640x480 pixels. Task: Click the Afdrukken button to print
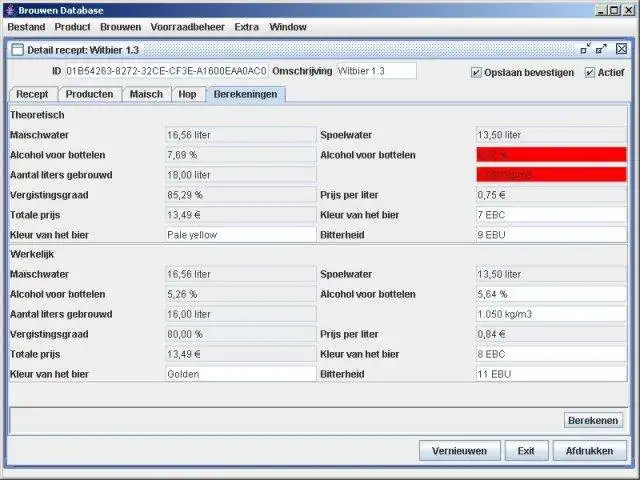point(589,451)
